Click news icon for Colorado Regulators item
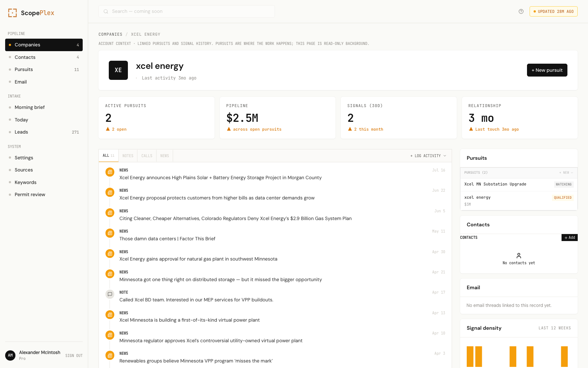 point(110,213)
